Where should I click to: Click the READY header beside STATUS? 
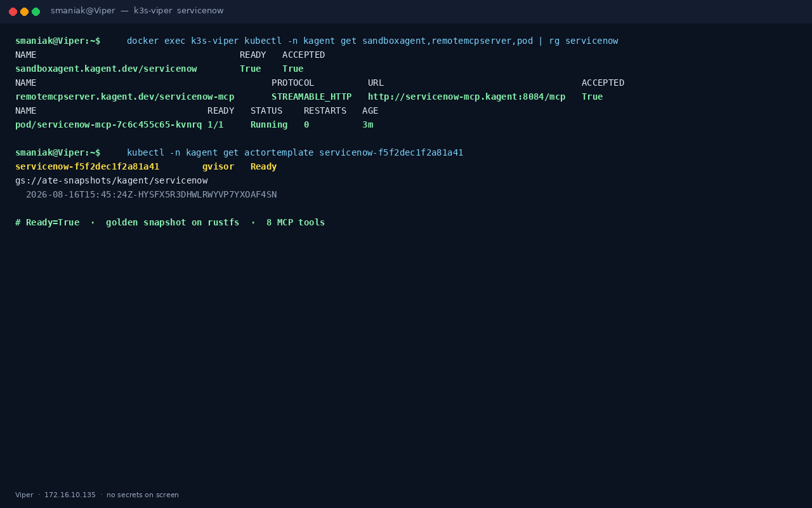(x=221, y=110)
